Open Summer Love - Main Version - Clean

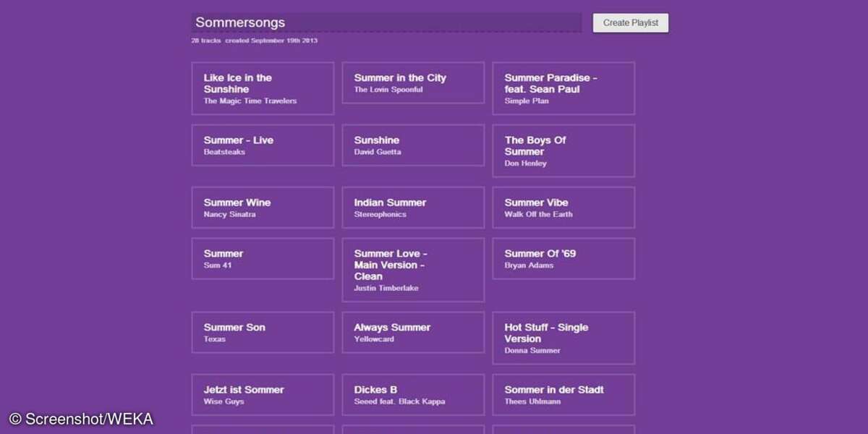tap(413, 270)
